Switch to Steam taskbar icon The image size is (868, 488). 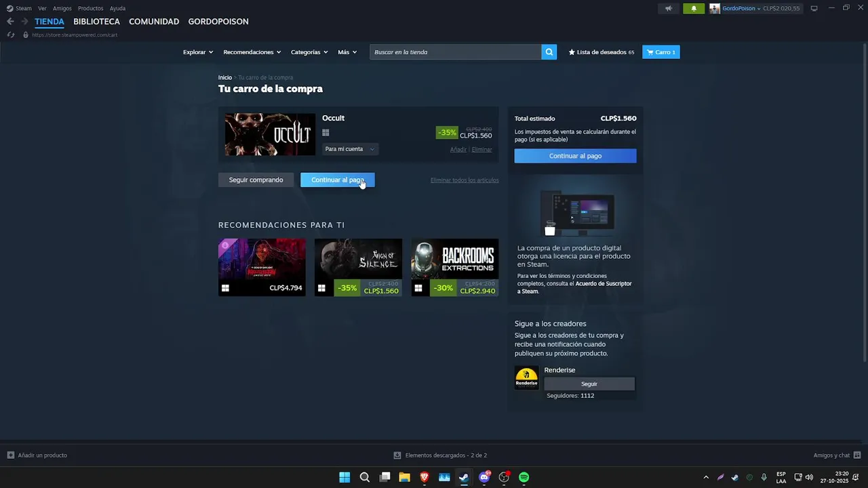click(464, 477)
